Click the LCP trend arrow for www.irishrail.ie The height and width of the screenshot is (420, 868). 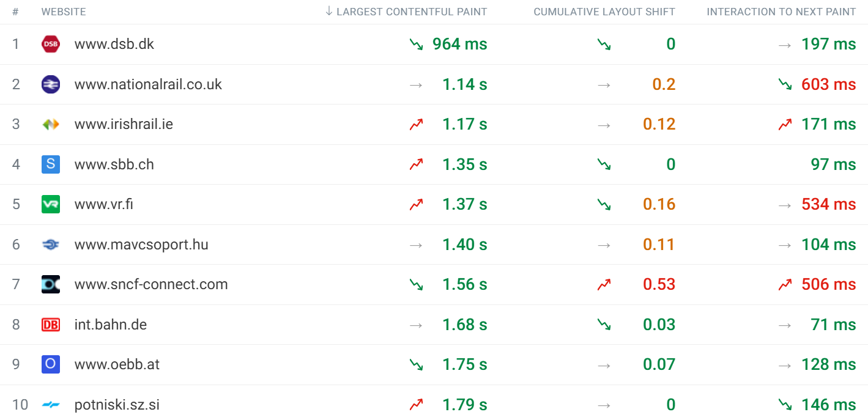pos(416,124)
